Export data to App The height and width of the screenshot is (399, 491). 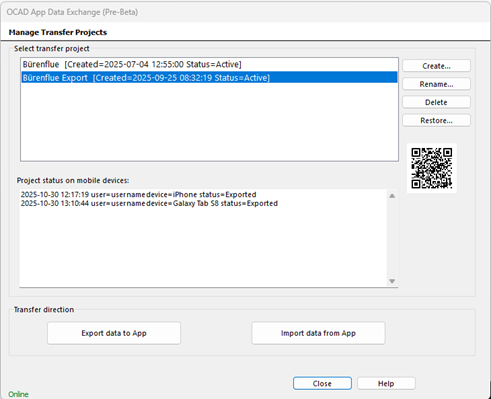point(114,333)
